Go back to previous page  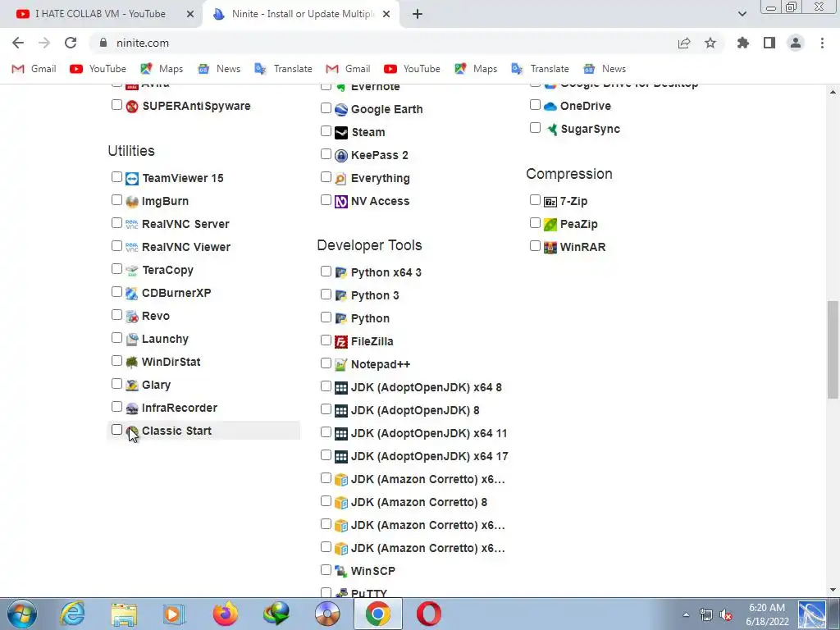coord(18,43)
